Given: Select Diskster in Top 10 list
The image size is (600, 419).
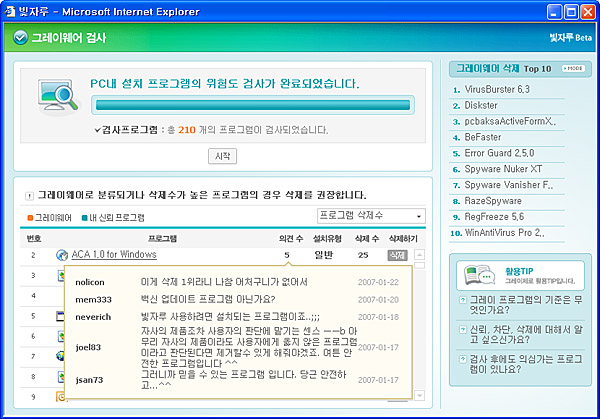Looking at the screenshot, I should pyautogui.click(x=481, y=106).
